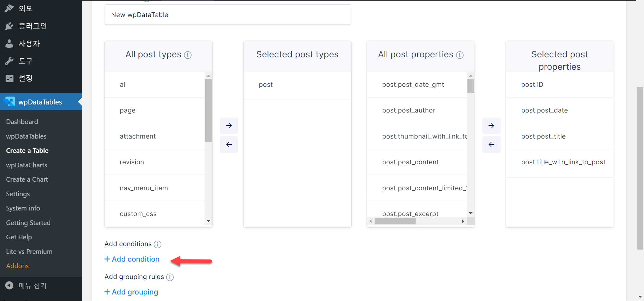Viewport: 644px width, 301px height.
Task: Click All post properties horizontal scrollbar thumb
Action: 395,221
